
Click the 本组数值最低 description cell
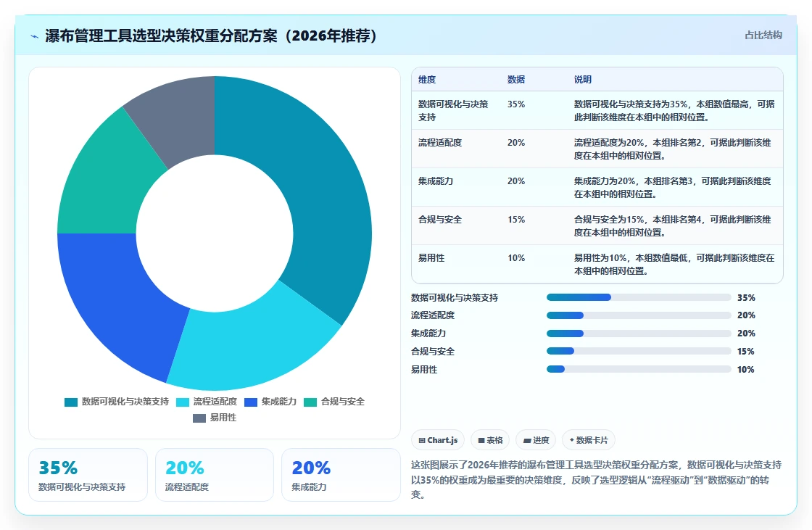(674, 264)
